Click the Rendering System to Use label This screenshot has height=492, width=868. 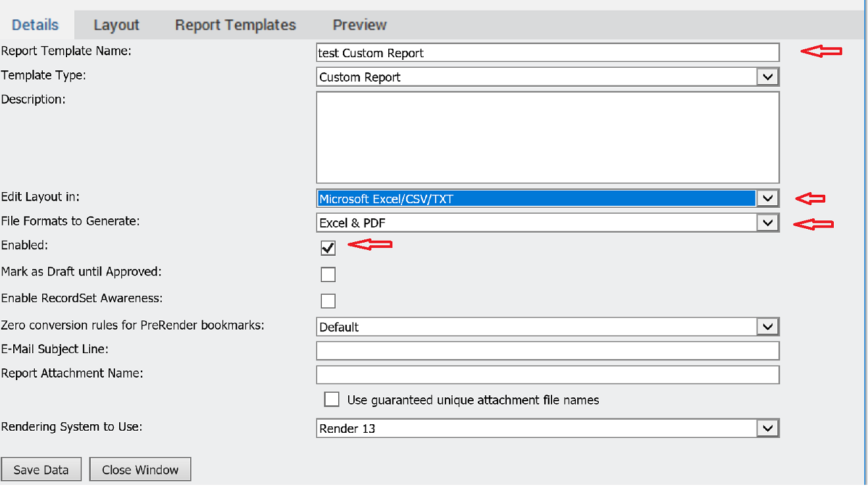pos(72,427)
